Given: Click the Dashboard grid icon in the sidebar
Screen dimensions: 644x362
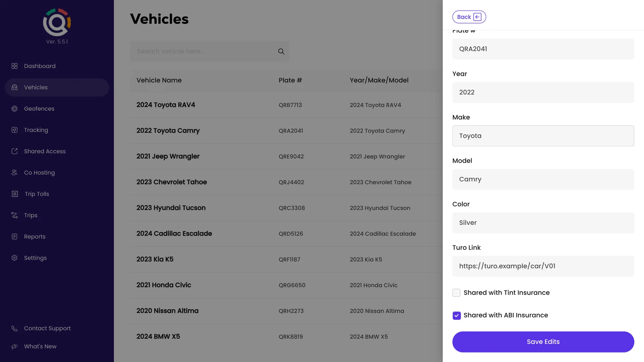Looking at the screenshot, I should (x=14, y=66).
